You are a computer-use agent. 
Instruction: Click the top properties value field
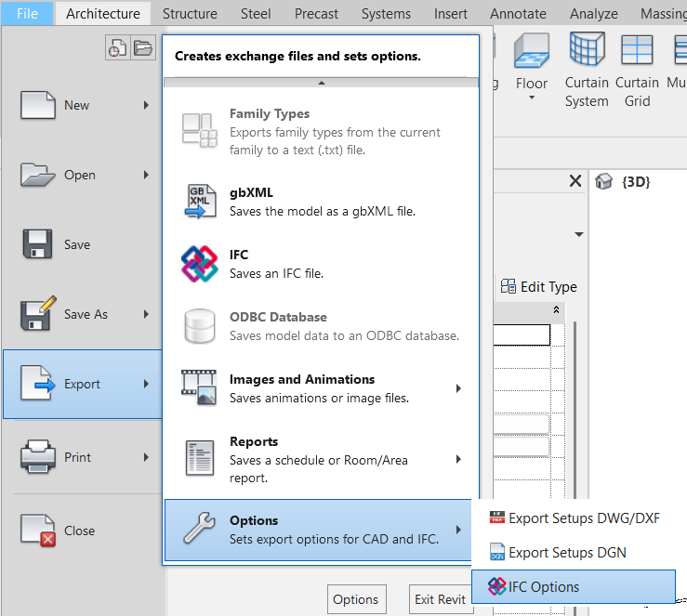point(522,334)
